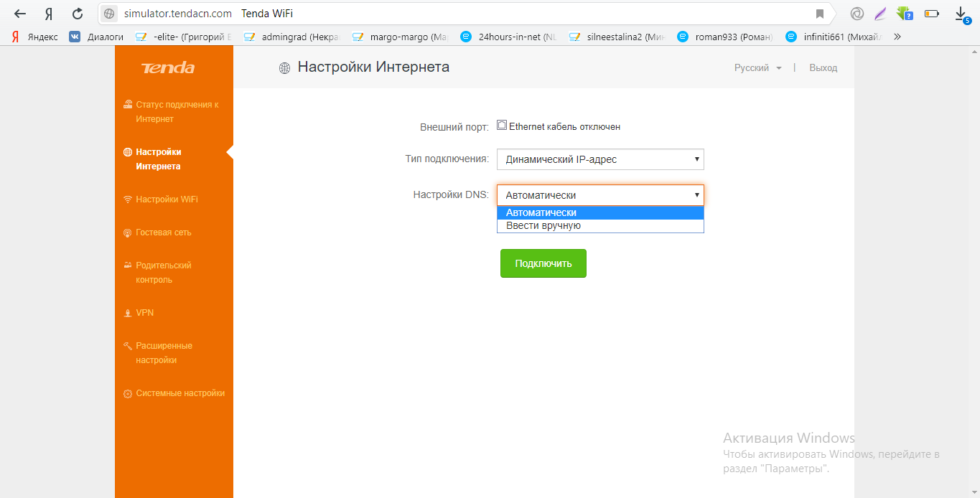Image resolution: width=980 pixels, height=498 pixels.
Task: Open downloads with the arrow icon
Action: [x=961, y=14]
